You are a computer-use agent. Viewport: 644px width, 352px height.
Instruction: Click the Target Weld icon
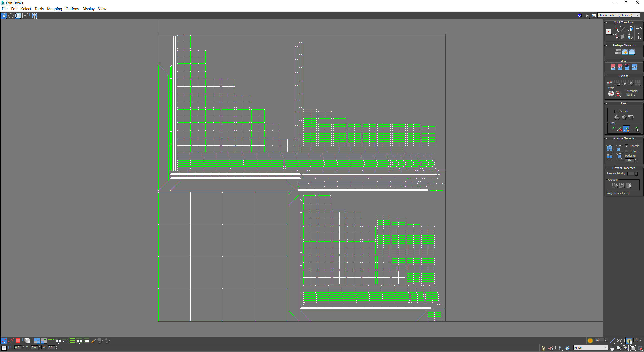click(x=611, y=94)
